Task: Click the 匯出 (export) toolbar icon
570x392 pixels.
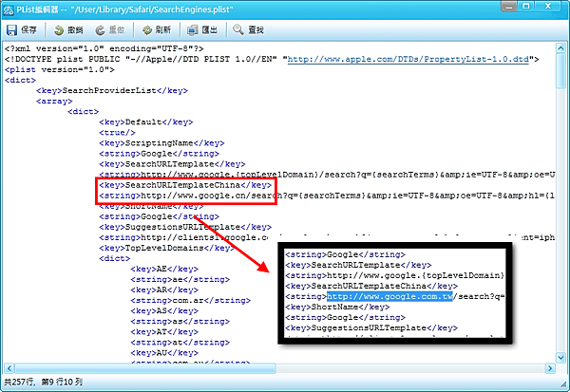Action: point(193,30)
